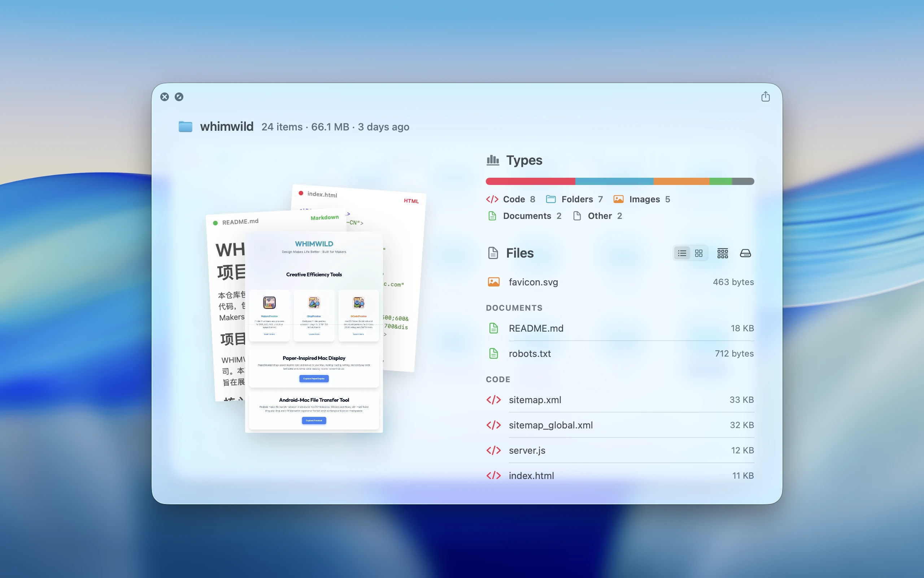
Task: Click the 18 KB size of README.md
Action: [x=742, y=328]
